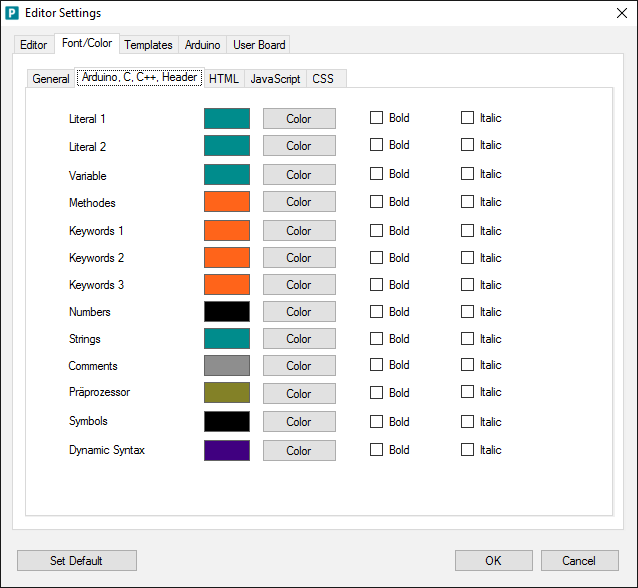
Task: Enable Bold for Dynamic Syntax
Action: [377, 450]
